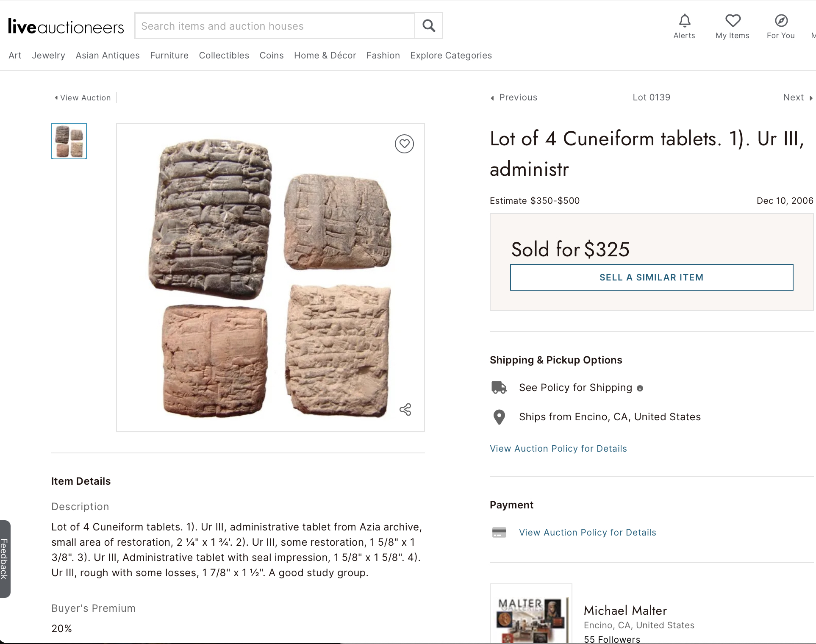
Task: Go back via View Auction
Action: [x=83, y=98]
